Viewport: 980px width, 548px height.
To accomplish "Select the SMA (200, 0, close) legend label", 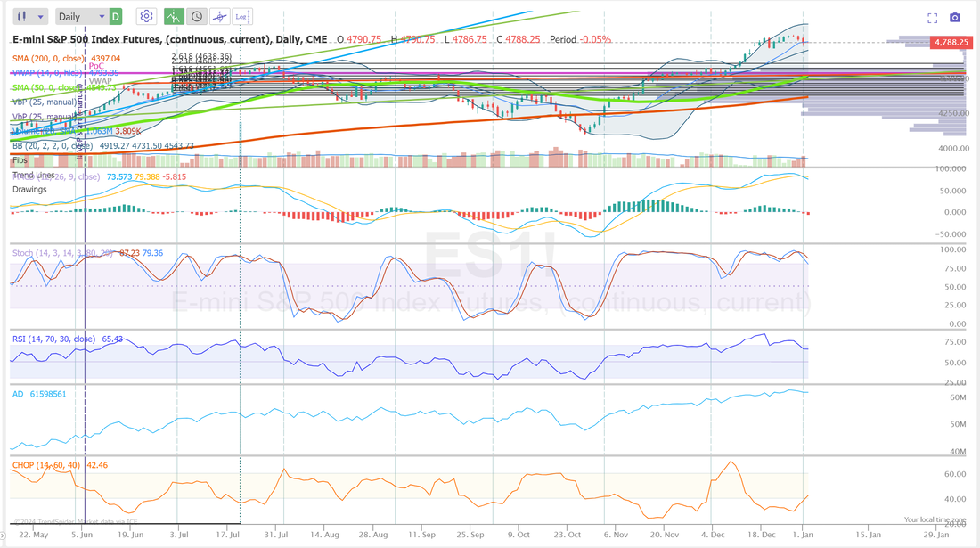I will point(49,59).
